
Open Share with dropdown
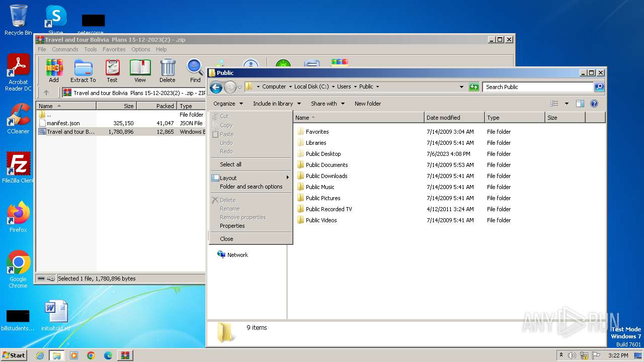pos(328,104)
